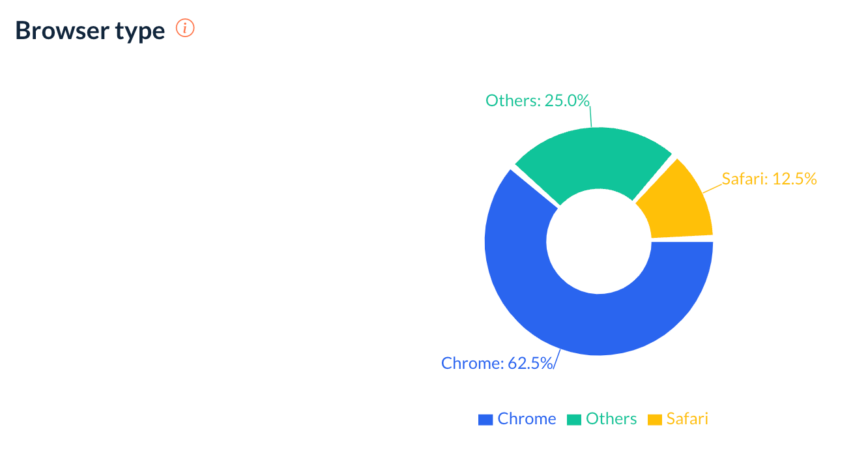868x451 pixels.
Task: Click the info icon beside Browser type
Action: pyautogui.click(x=186, y=29)
